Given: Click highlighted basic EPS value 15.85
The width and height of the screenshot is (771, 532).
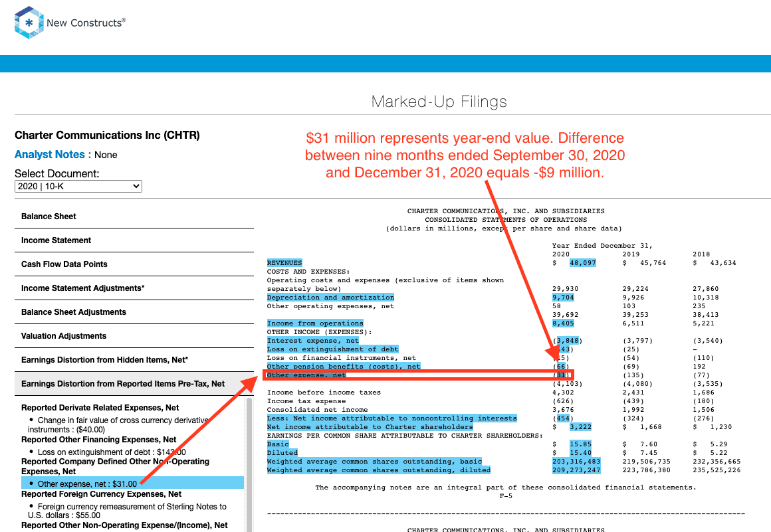Looking at the screenshot, I should (x=581, y=444).
